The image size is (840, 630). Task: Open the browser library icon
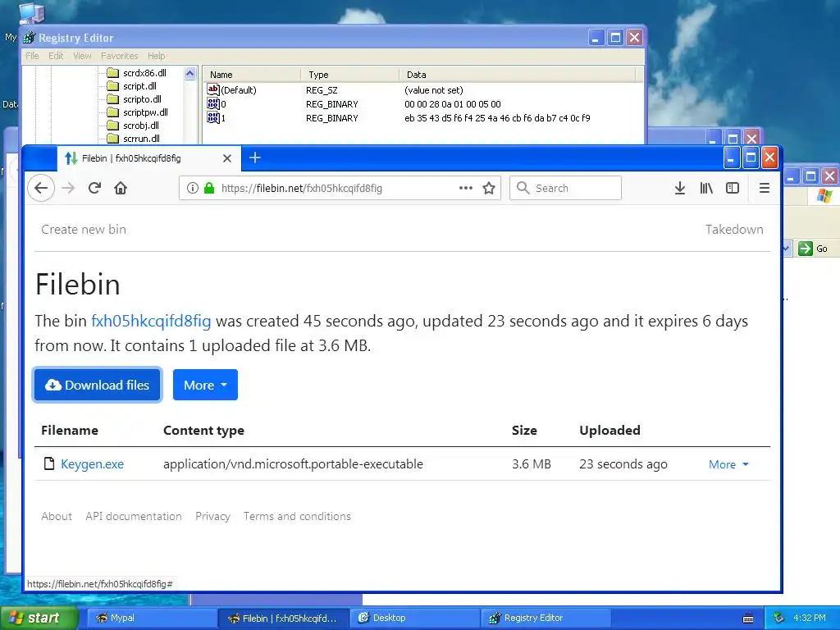click(706, 188)
